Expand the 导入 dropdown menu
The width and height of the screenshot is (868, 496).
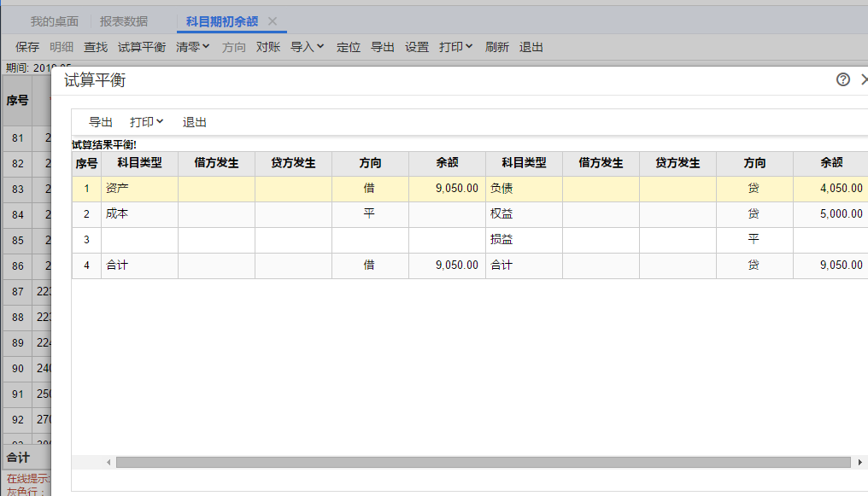(x=307, y=47)
